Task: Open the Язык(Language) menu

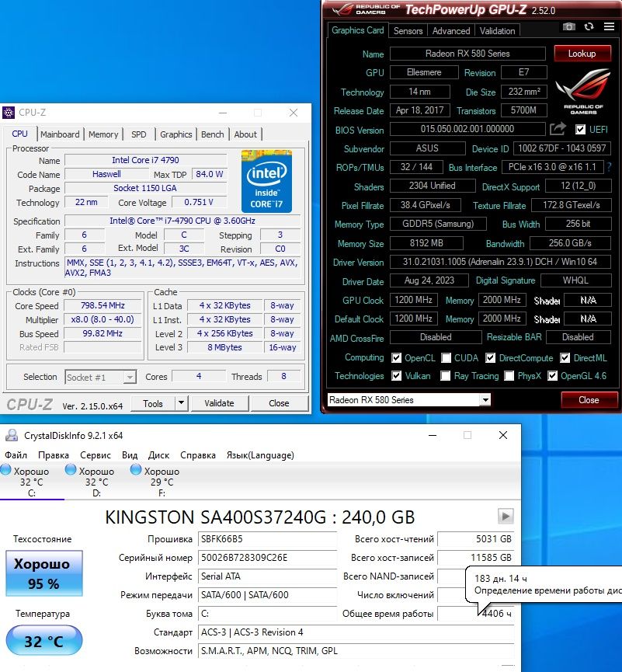Action: tap(260, 454)
